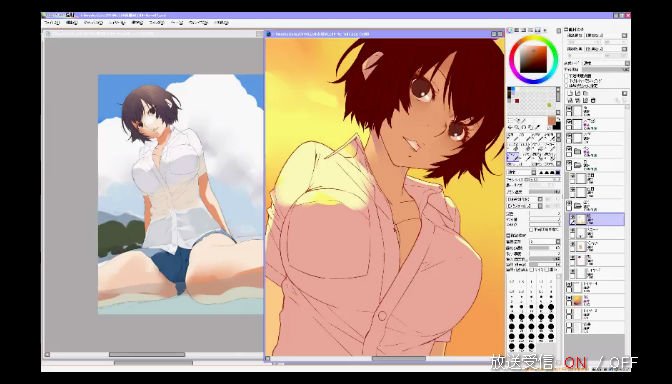Open the brush blend mode dropdown
Image resolution: width=672 pixels, height=384 pixels.
[x=522, y=172]
